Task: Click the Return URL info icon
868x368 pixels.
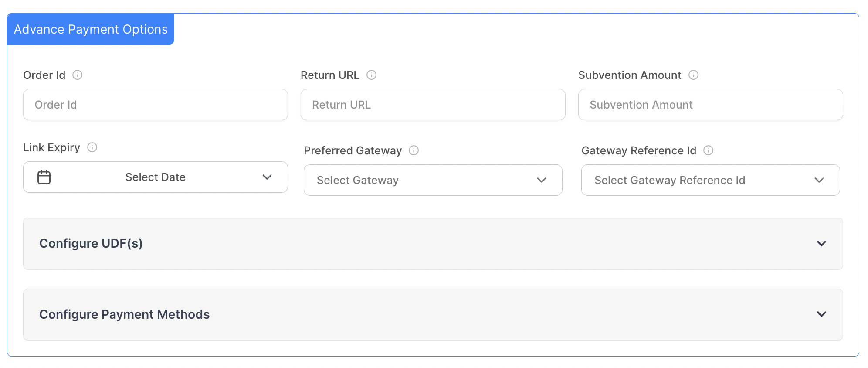Action: click(x=371, y=75)
